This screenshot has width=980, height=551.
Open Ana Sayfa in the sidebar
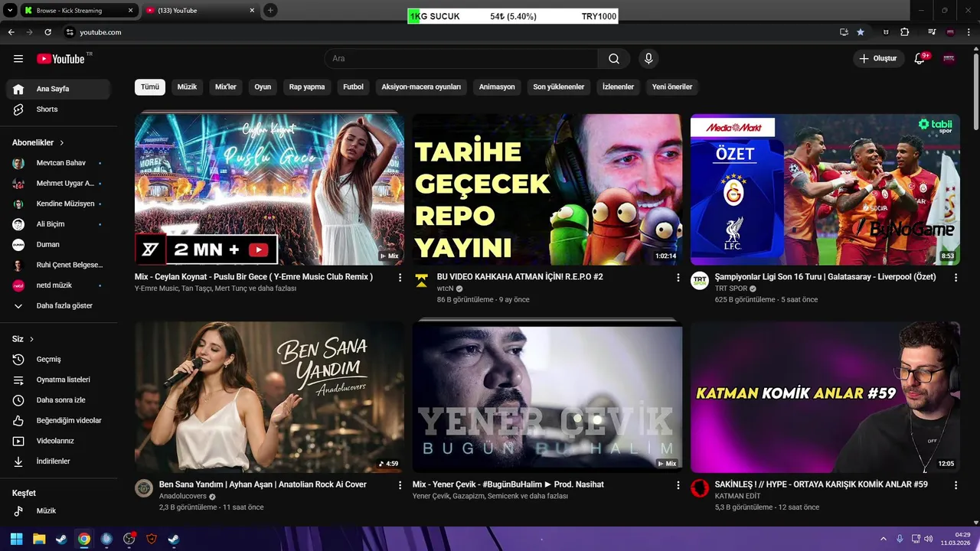pyautogui.click(x=58, y=89)
